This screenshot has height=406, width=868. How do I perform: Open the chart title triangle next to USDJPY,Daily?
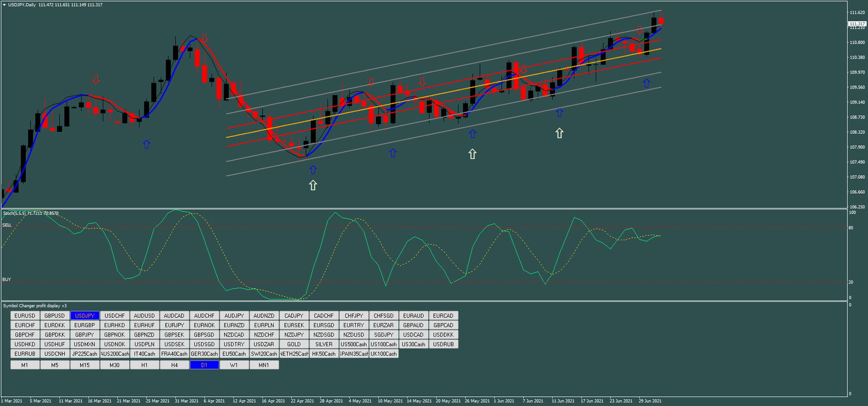tap(4, 5)
